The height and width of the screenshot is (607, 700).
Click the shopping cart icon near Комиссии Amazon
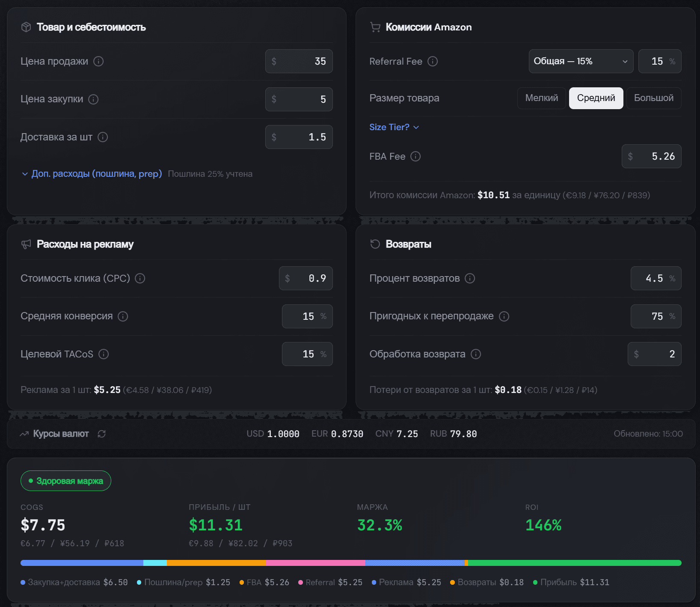(375, 27)
